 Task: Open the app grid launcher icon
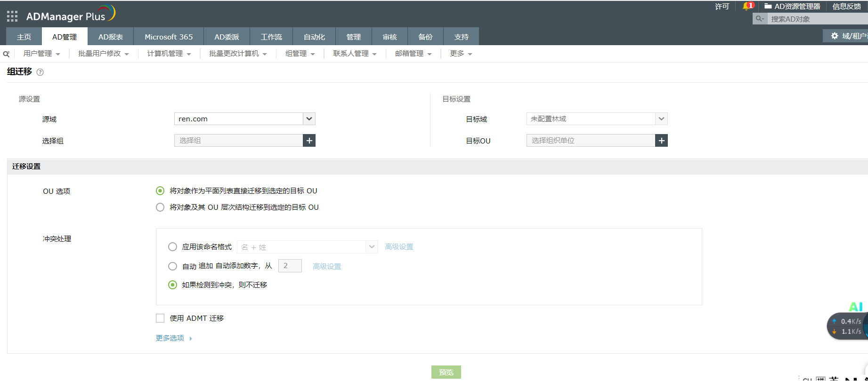click(x=12, y=16)
